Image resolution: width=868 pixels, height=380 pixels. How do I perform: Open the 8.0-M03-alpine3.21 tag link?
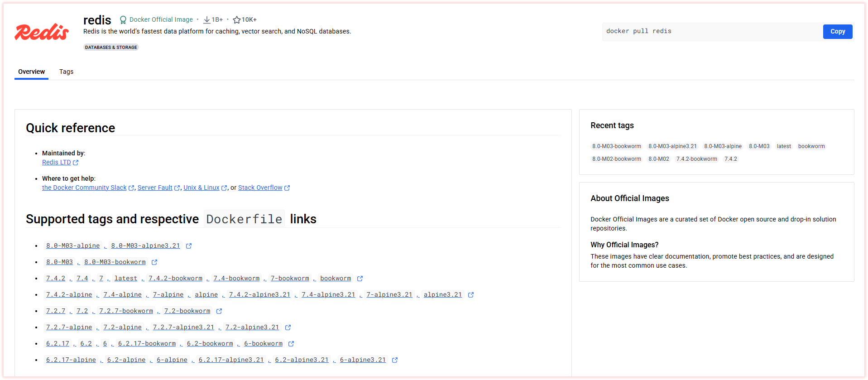coord(145,245)
